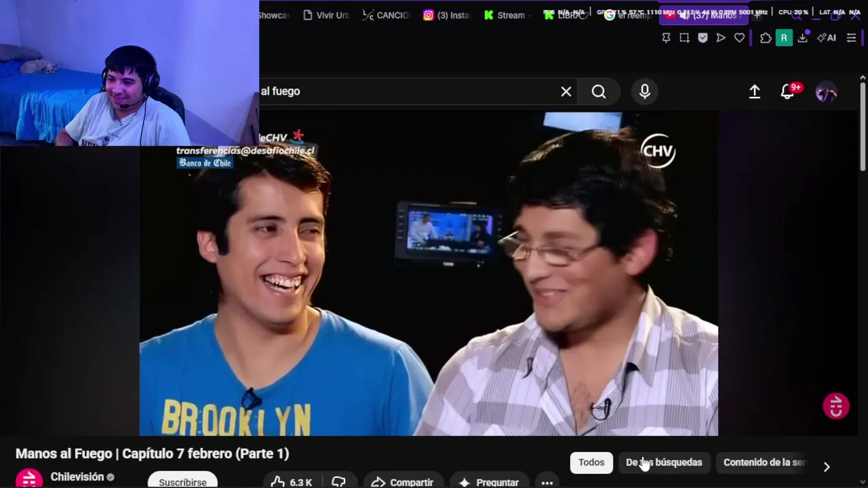The height and width of the screenshot is (488, 868).
Task: Show next chips with right arrow
Action: [826, 466]
